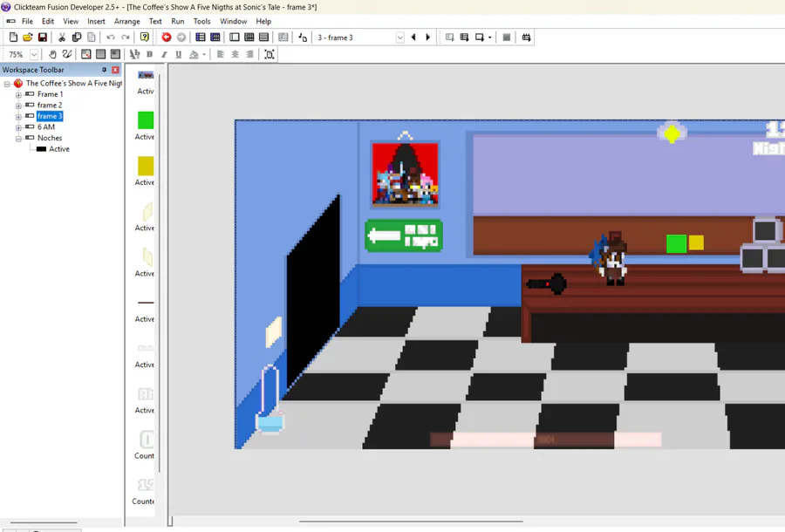The width and height of the screenshot is (785, 532).
Task: Open the Edit menu
Action: 48,21
